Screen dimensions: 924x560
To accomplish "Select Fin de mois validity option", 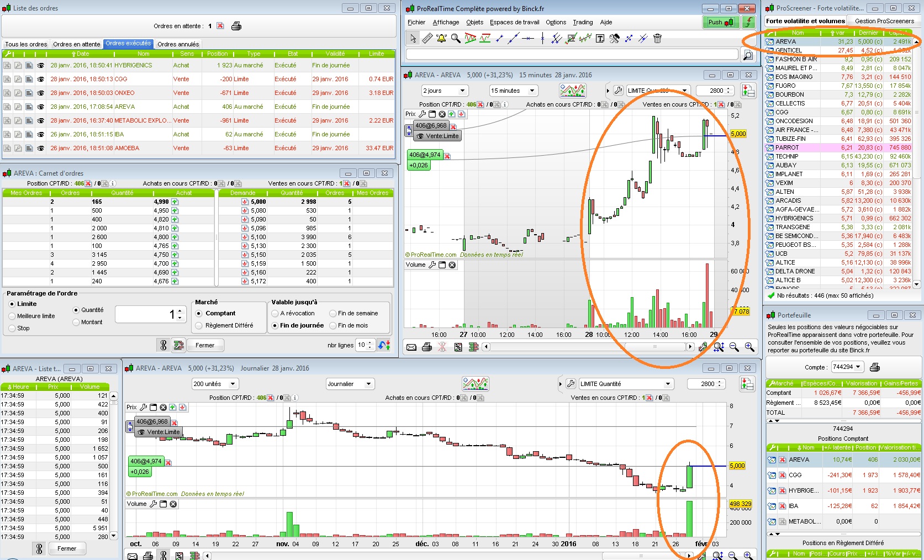I will (x=332, y=326).
